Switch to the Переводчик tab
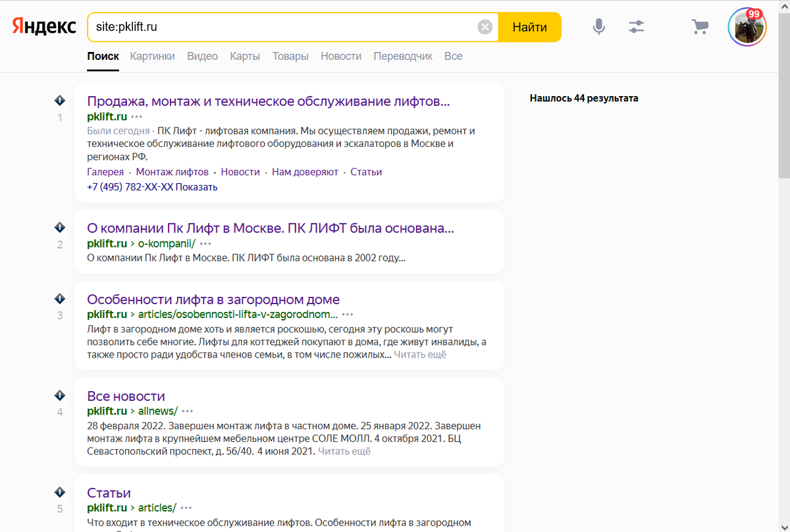 (403, 57)
